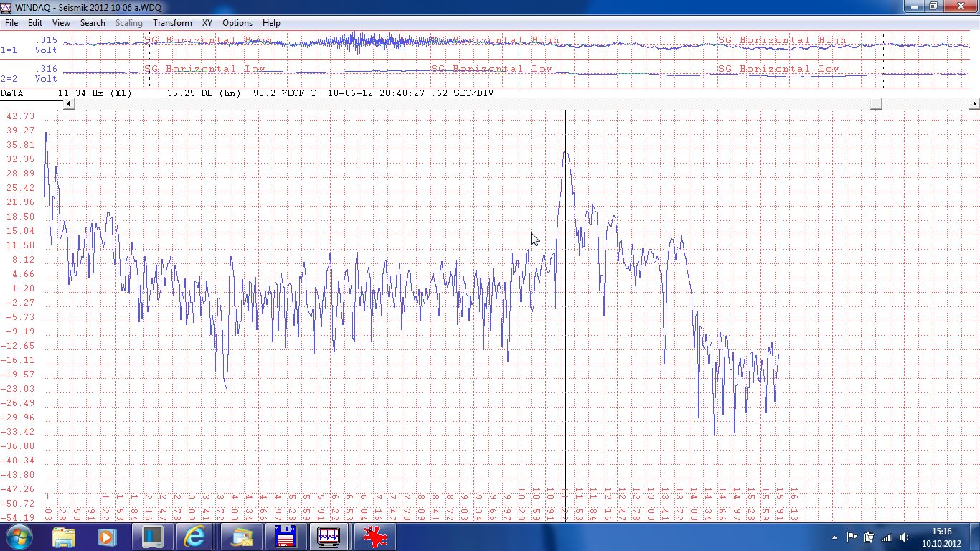Screen dimensions: 980x551
Task: Click the Windows Start orb
Action: coord(19,537)
